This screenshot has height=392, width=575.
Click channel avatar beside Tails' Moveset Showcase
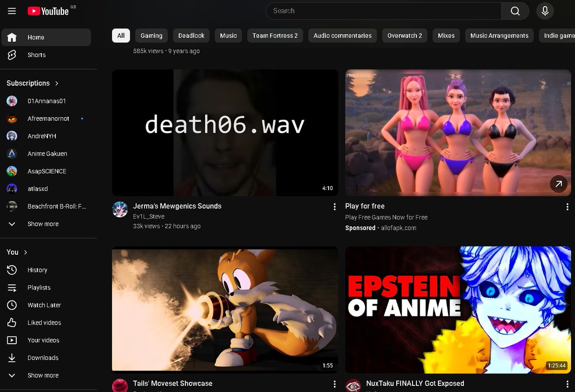click(x=120, y=385)
